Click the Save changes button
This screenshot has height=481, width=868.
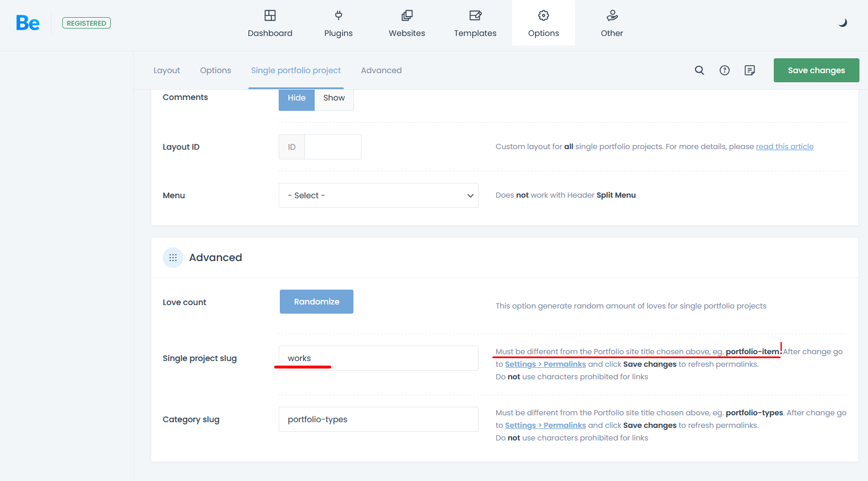point(816,70)
